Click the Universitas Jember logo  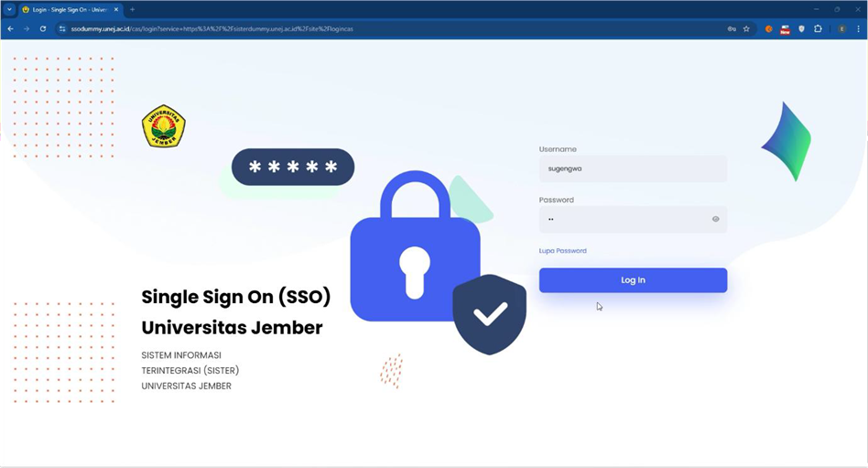164,126
